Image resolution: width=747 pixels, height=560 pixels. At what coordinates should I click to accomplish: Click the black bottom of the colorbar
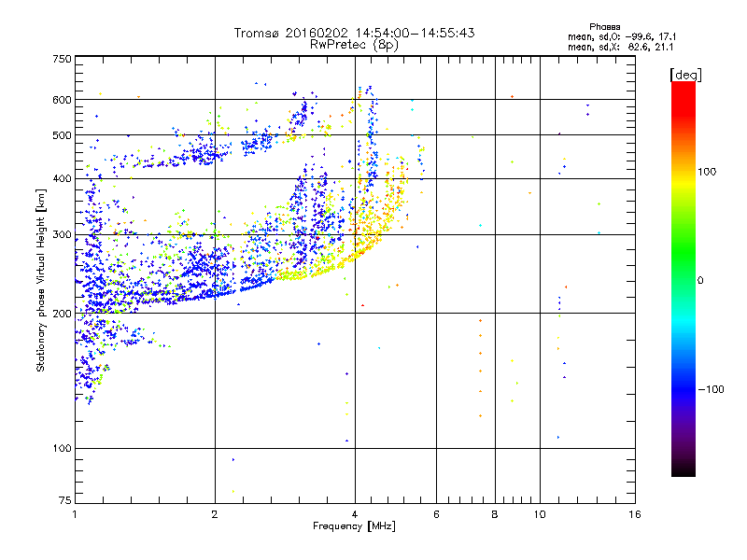(684, 469)
